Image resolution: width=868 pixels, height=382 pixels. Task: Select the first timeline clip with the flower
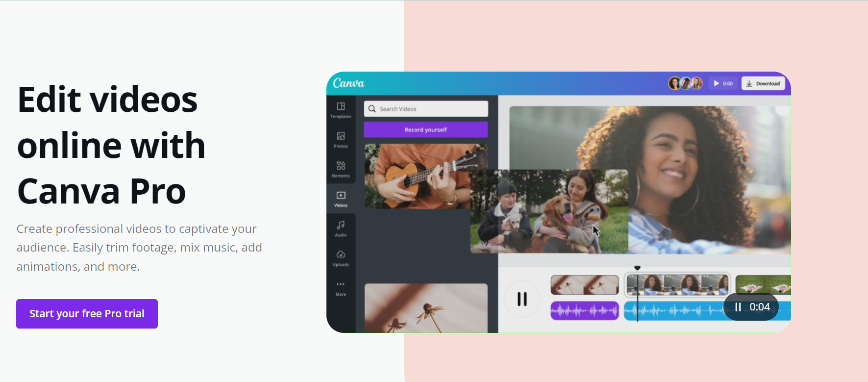click(585, 285)
